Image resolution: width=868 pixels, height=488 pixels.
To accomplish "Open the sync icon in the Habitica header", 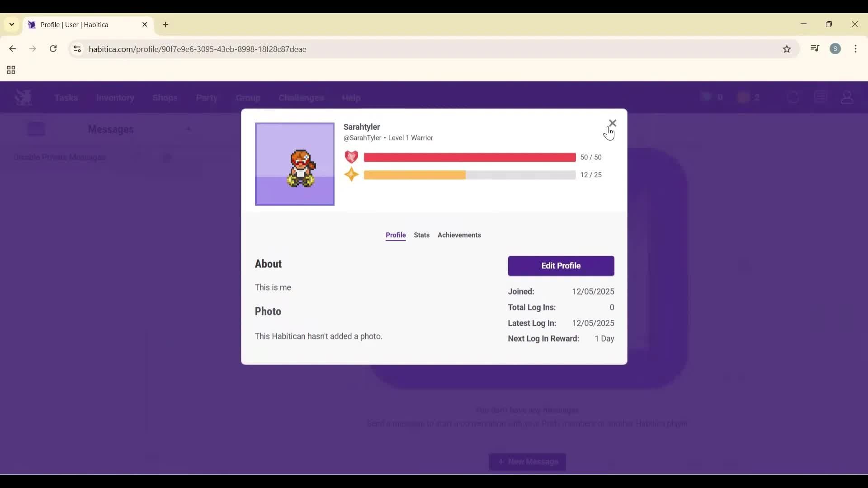I will click(x=793, y=97).
